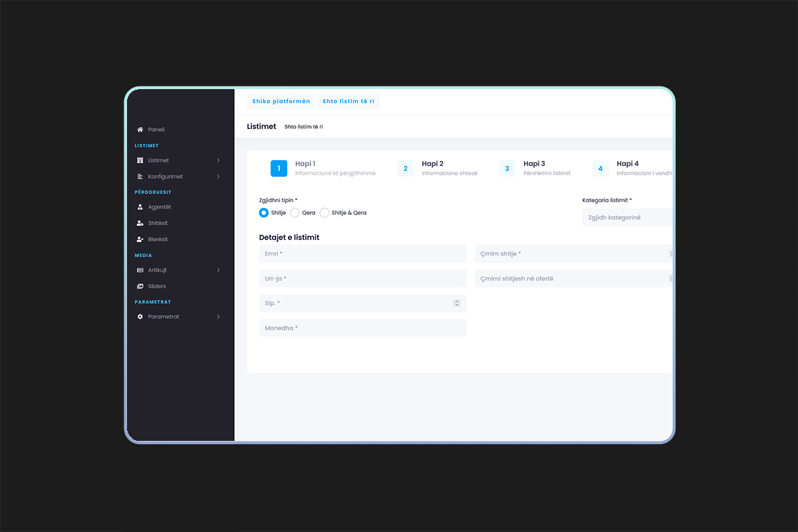The image size is (798, 532).
Task: Select the Shitje radio button
Action: [263, 213]
